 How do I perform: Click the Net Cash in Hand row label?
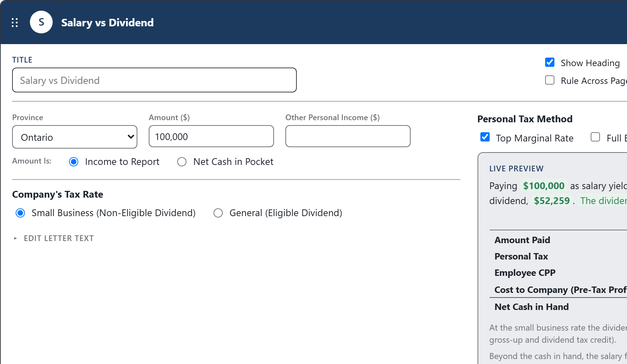(532, 307)
